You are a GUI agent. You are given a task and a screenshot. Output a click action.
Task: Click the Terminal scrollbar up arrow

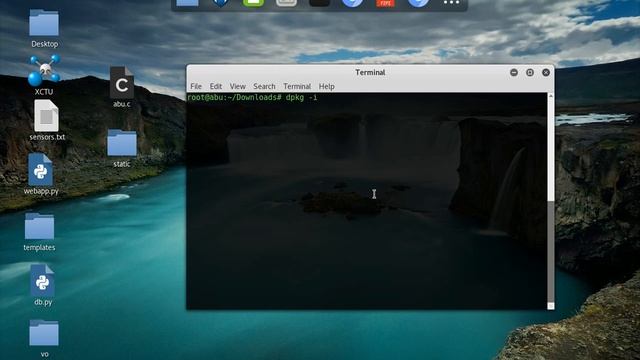[x=551, y=96]
